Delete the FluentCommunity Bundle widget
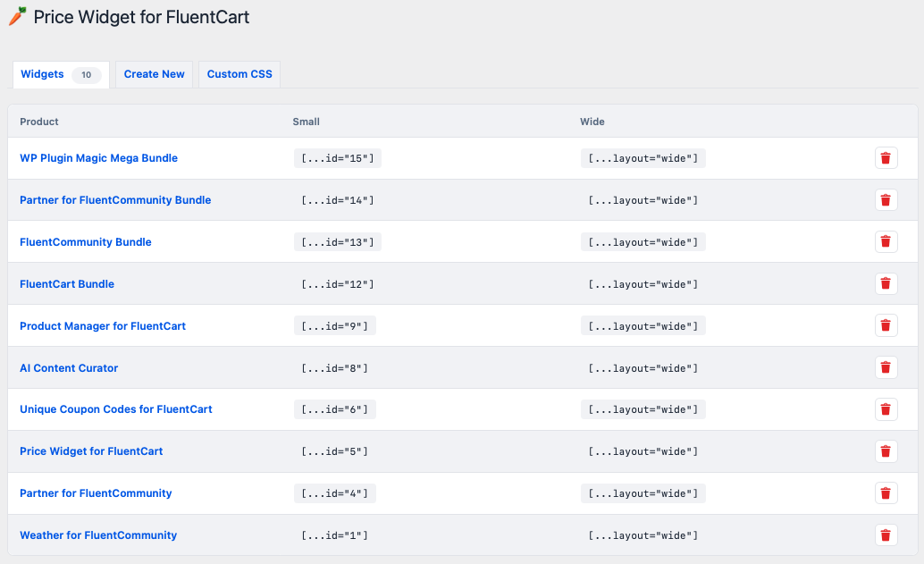 886,241
